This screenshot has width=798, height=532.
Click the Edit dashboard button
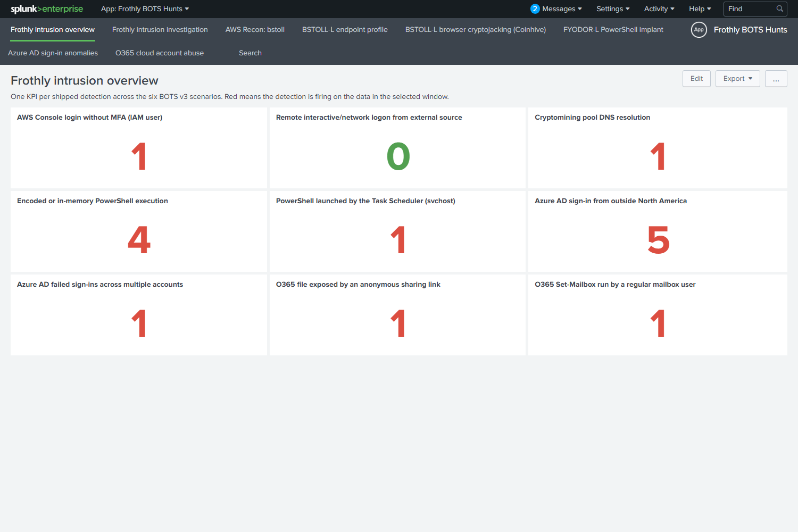pyautogui.click(x=696, y=79)
